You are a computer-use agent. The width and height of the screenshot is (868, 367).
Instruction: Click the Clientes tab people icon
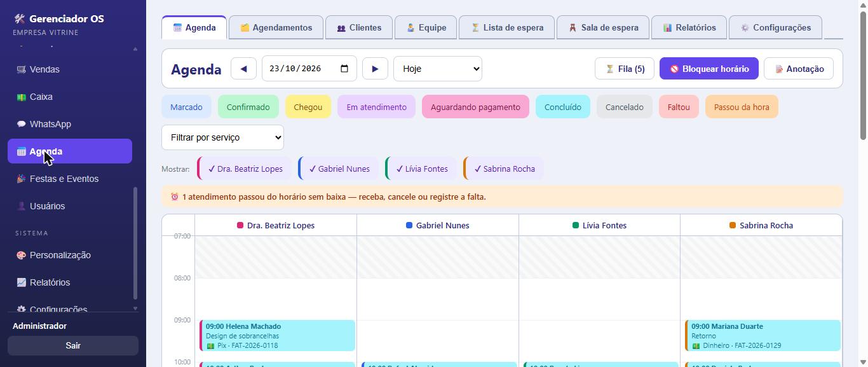tap(341, 28)
